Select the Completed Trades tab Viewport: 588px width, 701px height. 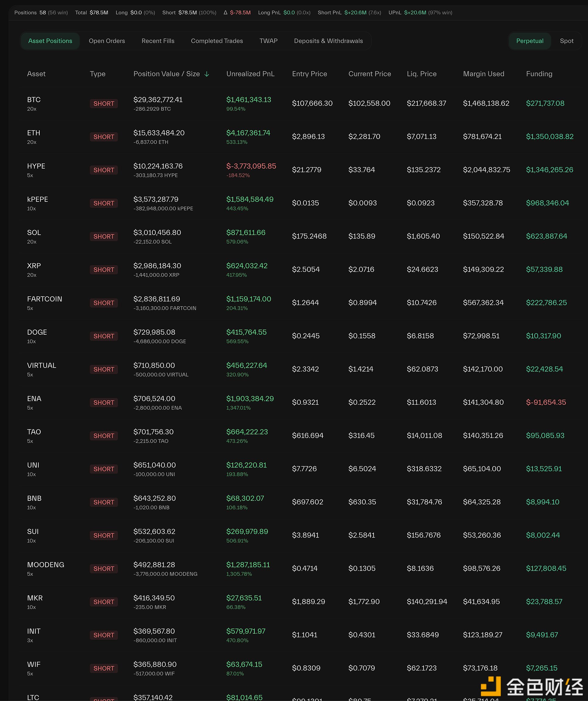pyautogui.click(x=217, y=41)
